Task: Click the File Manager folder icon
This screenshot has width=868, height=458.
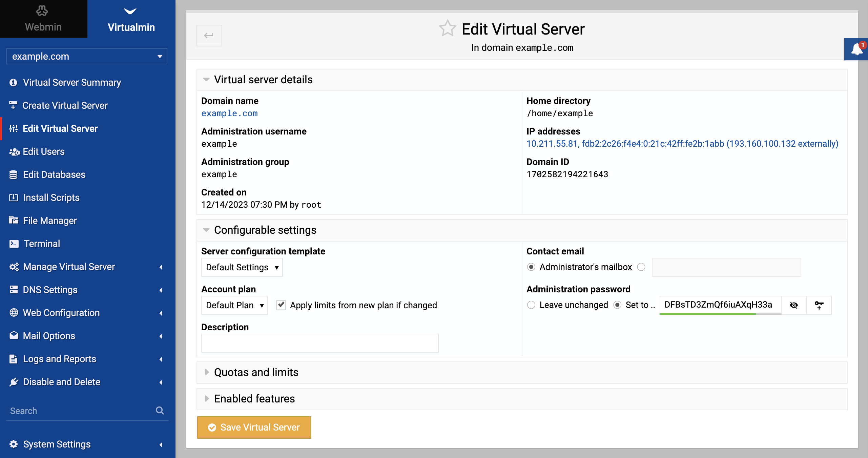Action: coord(14,220)
